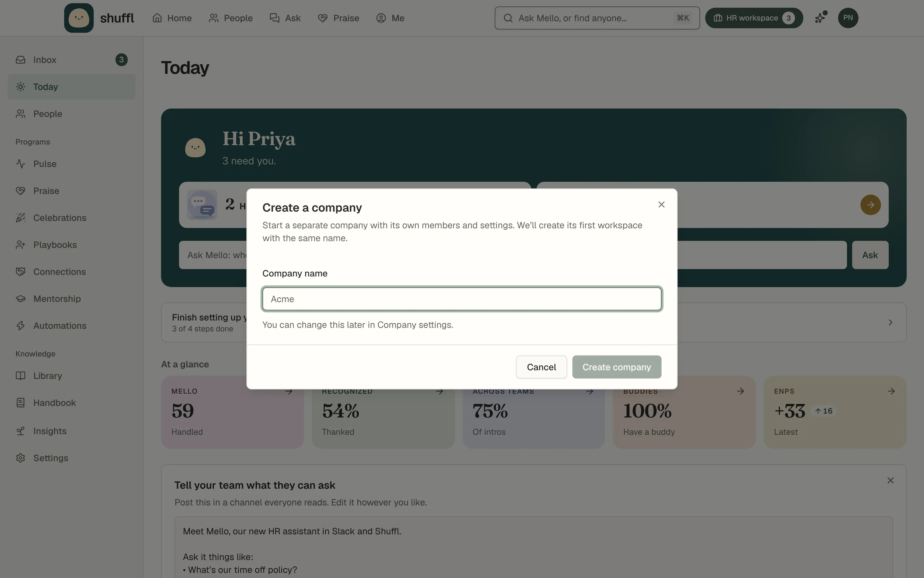Click Cancel in the dialog
924x578 pixels.
pos(541,367)
